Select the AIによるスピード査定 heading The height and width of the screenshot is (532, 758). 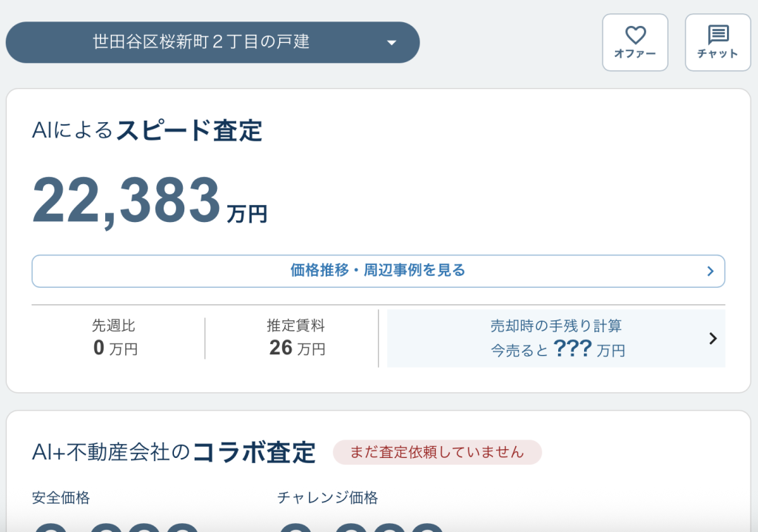[147, 127]
